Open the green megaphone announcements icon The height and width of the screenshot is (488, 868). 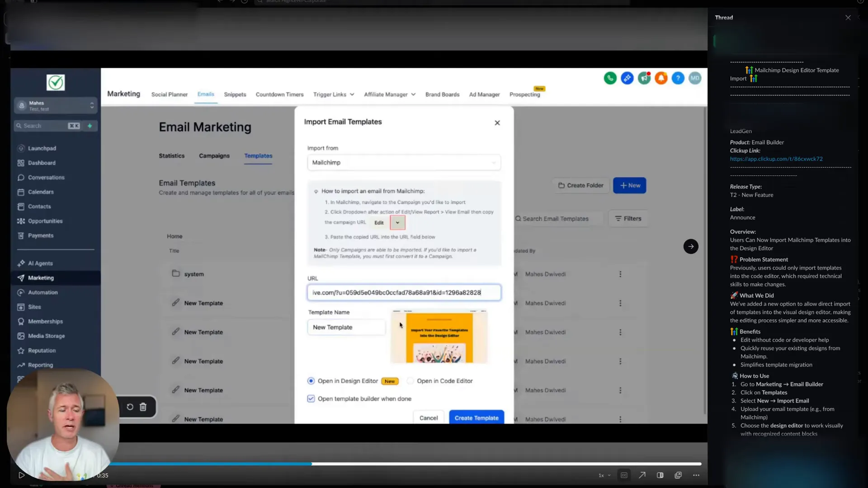[x=644, y=78]
